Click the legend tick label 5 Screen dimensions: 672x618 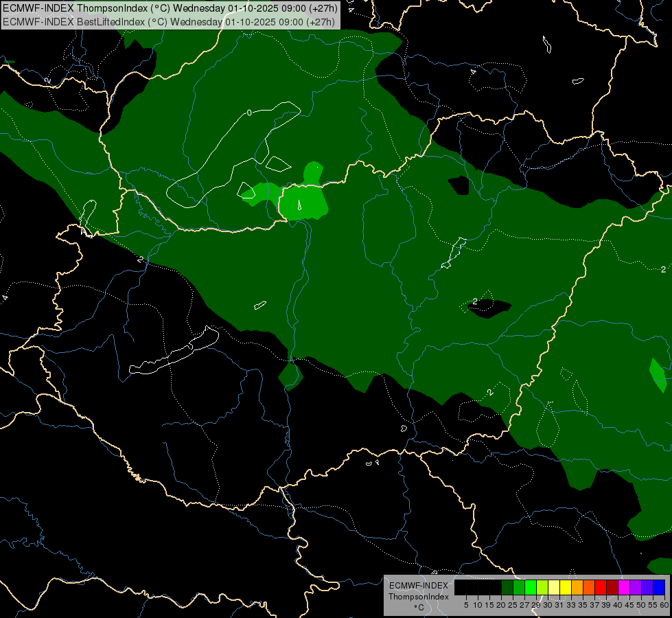[x=466, y=605]
